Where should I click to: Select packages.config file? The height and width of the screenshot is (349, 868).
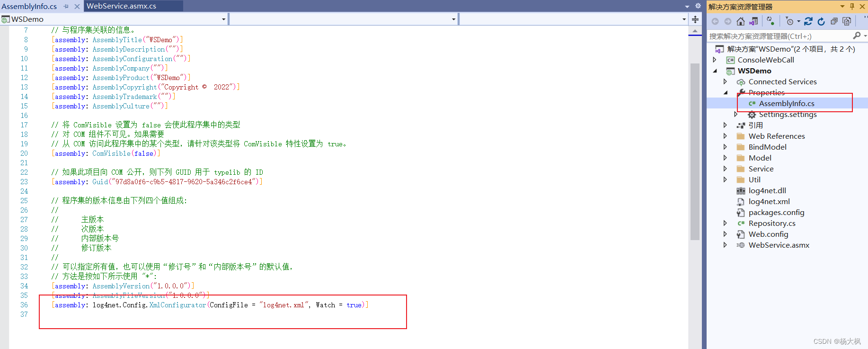[x=776, y=212]
